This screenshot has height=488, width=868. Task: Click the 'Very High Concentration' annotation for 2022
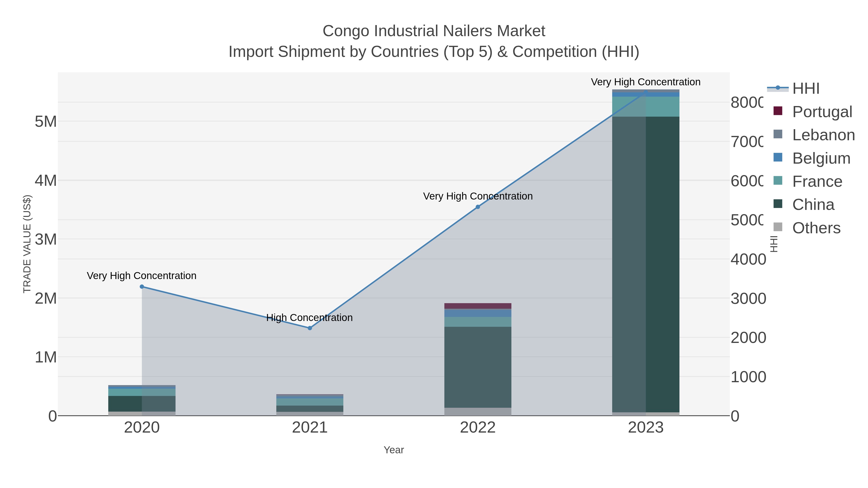click(478, 196)
